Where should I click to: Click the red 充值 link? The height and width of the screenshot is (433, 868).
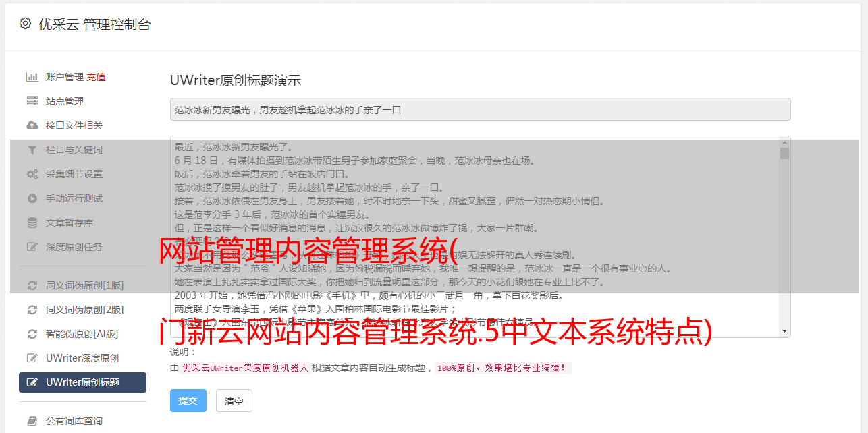[96, 77]
